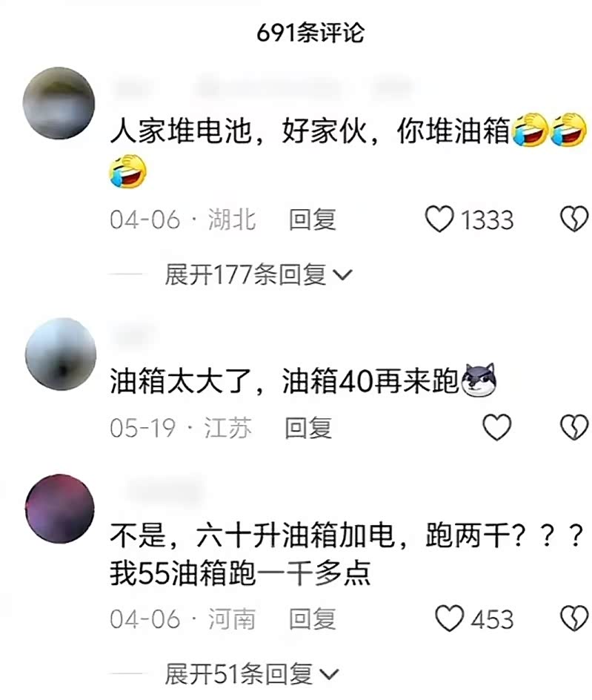Expand 177 replies under first comment
The width and height of the screenshot is (592, 700).
click(x=259, y=274)
